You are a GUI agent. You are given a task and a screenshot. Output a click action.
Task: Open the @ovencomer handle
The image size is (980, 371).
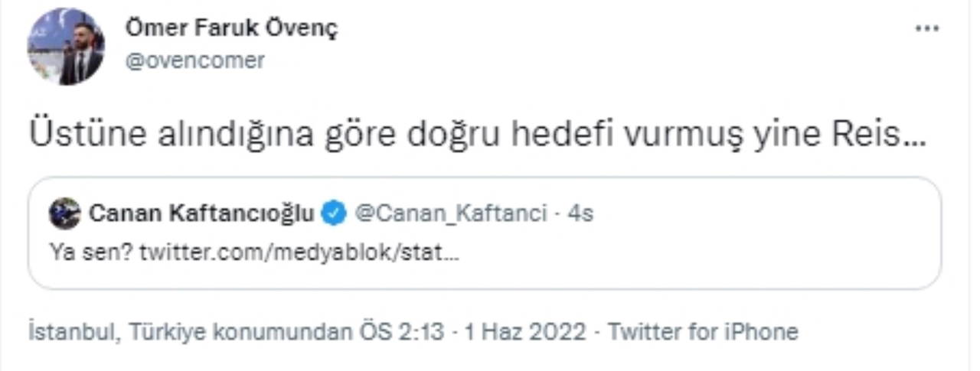tap(194, 60)
